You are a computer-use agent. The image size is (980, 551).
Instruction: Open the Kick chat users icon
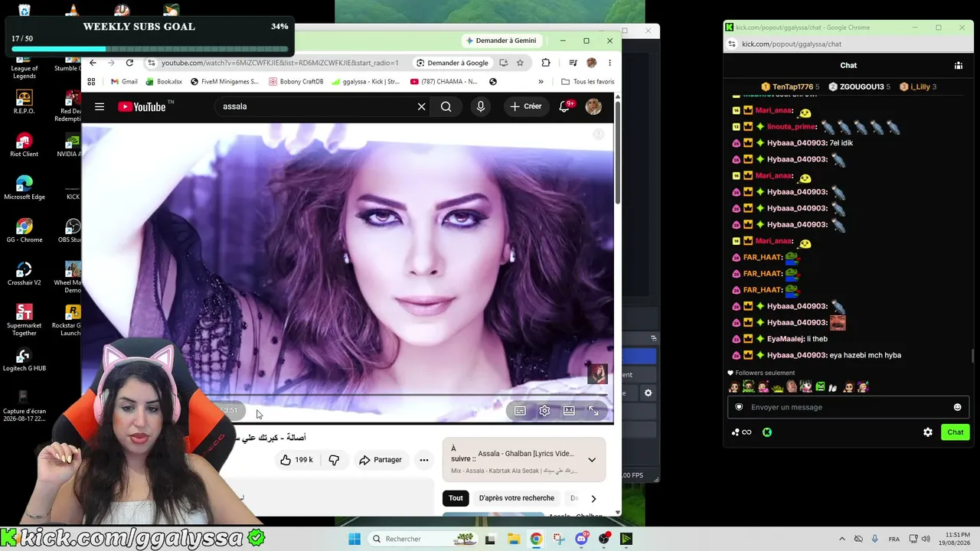[958, 66]
